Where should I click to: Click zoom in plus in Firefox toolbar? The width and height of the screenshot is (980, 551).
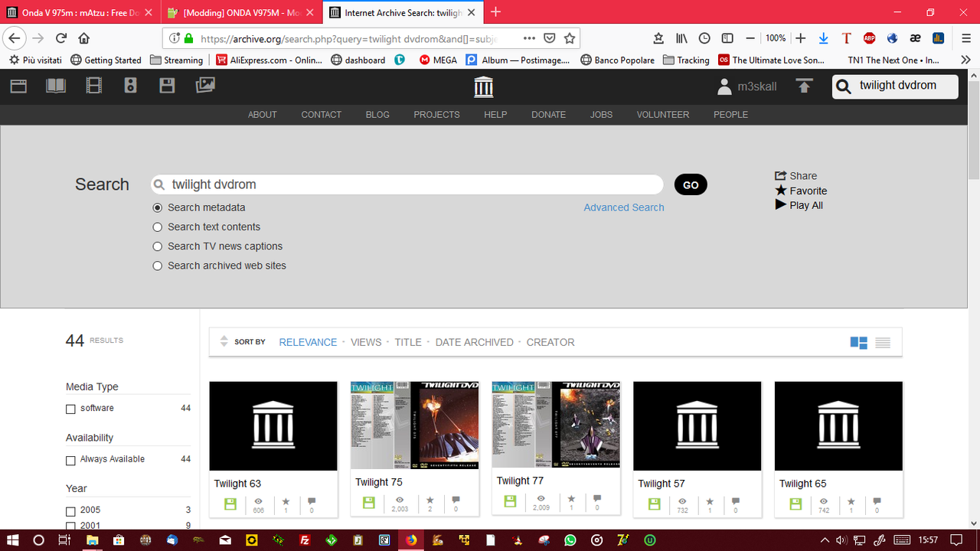point(801,38)
